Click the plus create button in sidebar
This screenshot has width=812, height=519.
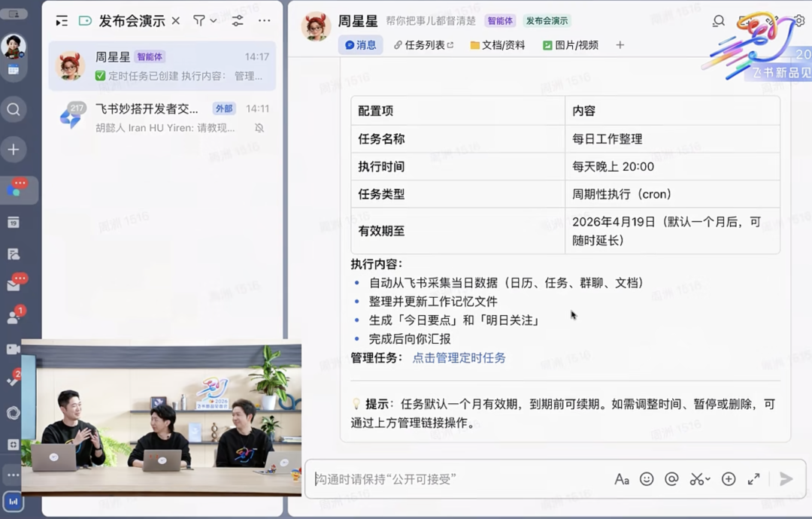[x=14, y=150]
